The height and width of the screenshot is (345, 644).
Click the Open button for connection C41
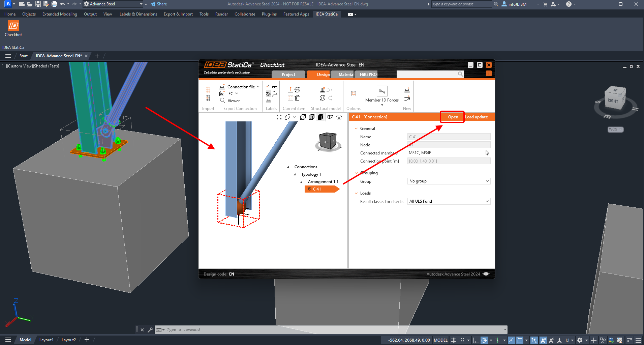tap(453, 117)
